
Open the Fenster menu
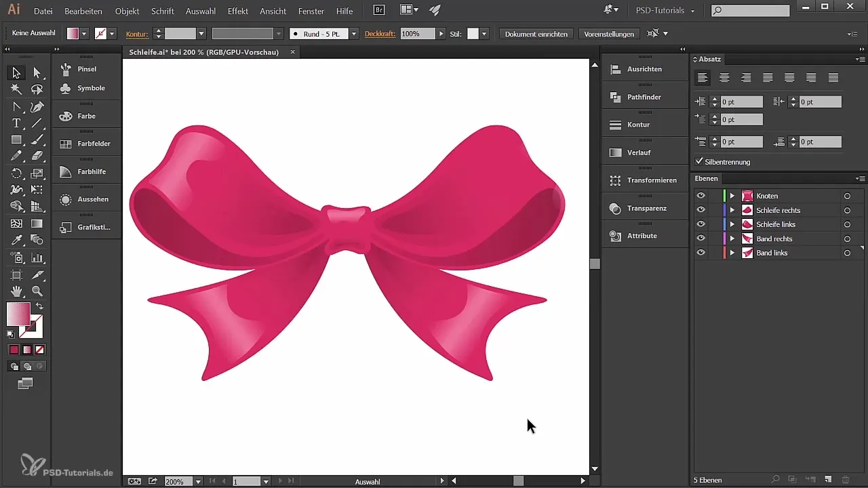(311, 11)
